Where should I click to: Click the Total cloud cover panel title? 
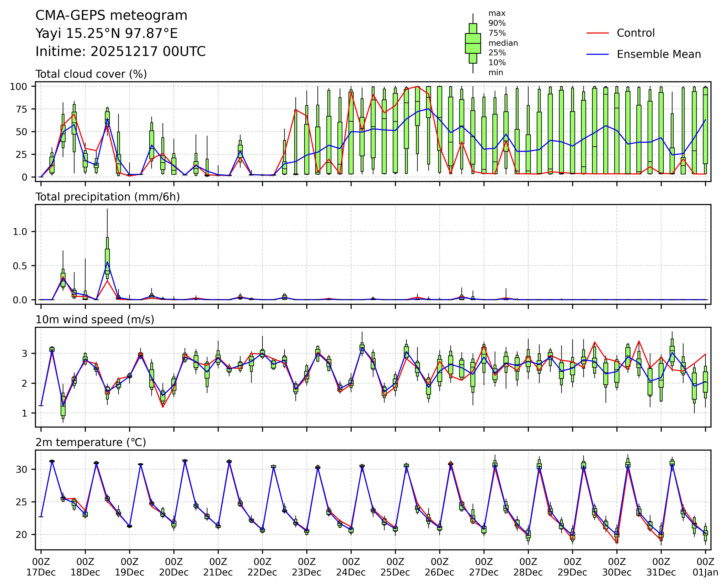(91, 74)
